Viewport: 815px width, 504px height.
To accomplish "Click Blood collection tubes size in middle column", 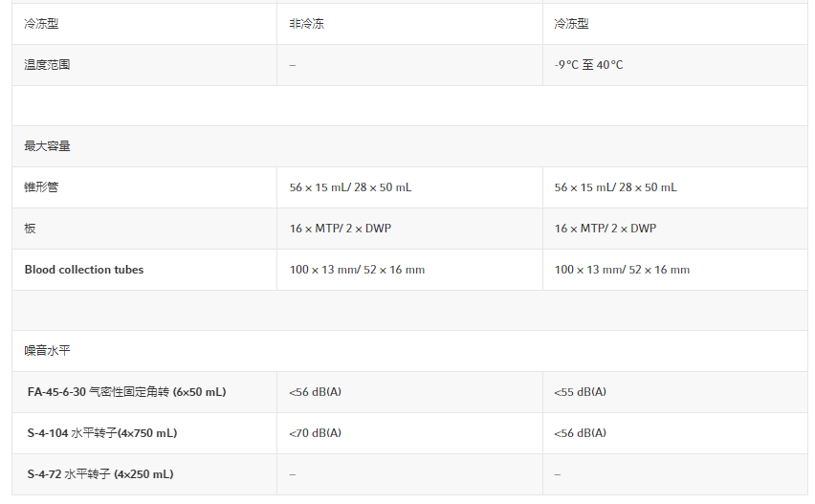I will [357, 270].
